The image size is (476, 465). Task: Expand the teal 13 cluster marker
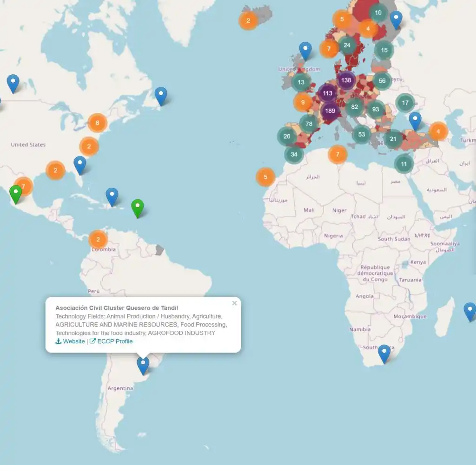pos(301,82)
